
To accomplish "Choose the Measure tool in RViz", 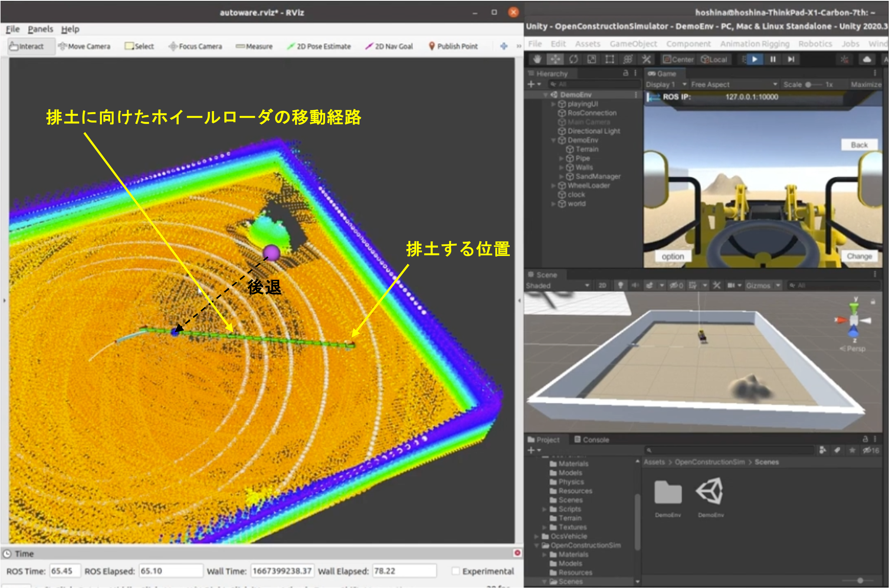I will (254, 46).
